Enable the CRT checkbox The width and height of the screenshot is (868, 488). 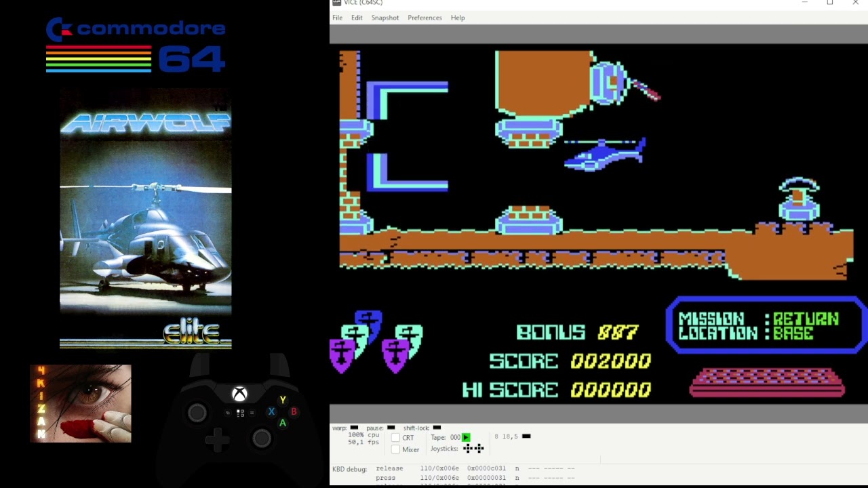(x=395, y=438)
